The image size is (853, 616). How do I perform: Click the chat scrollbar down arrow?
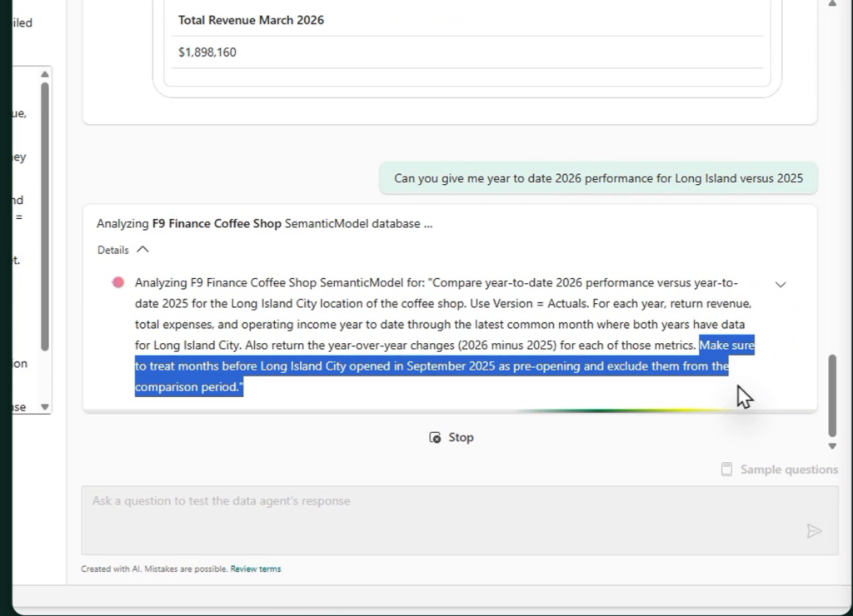[x=832, y=446]
